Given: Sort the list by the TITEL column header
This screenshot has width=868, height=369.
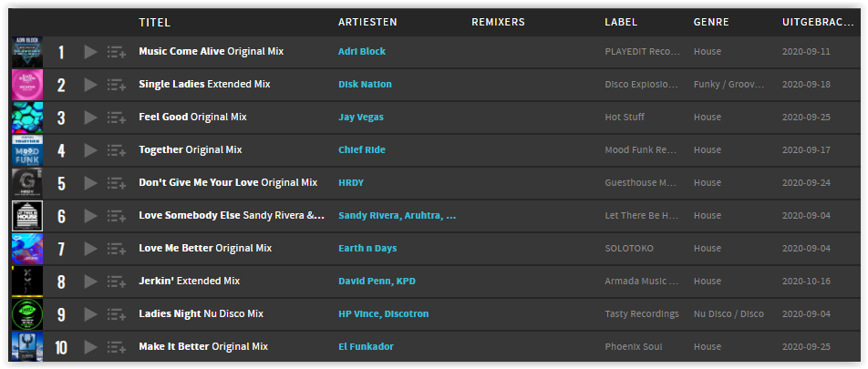Looking at the screenshot, I should (x=154, y=23).
